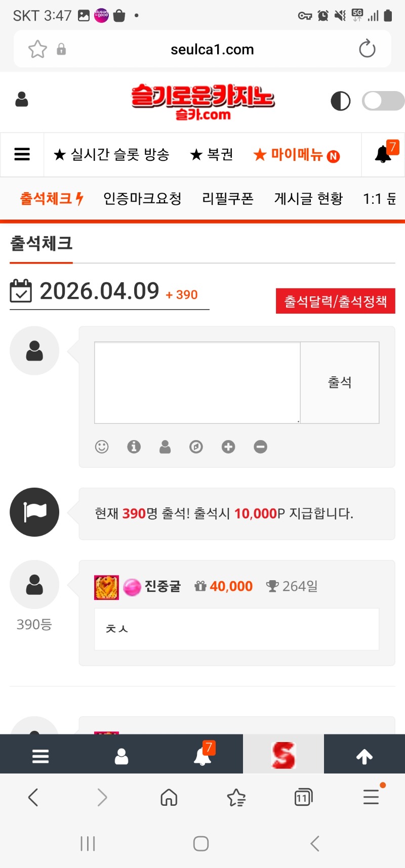The image size is (405, 868).
Task: Click the minus circle icon to shrink
Action: 260,447
